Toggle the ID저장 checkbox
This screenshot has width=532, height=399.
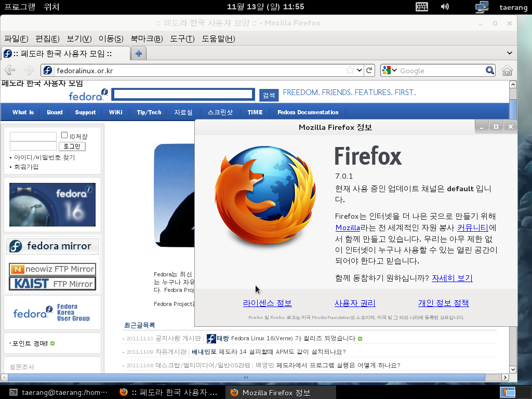pos(64,135)
